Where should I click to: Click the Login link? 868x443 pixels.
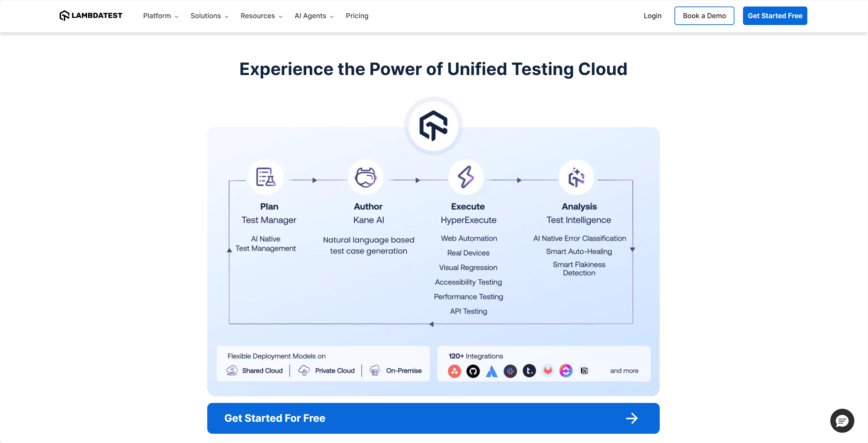click(652, 16)
